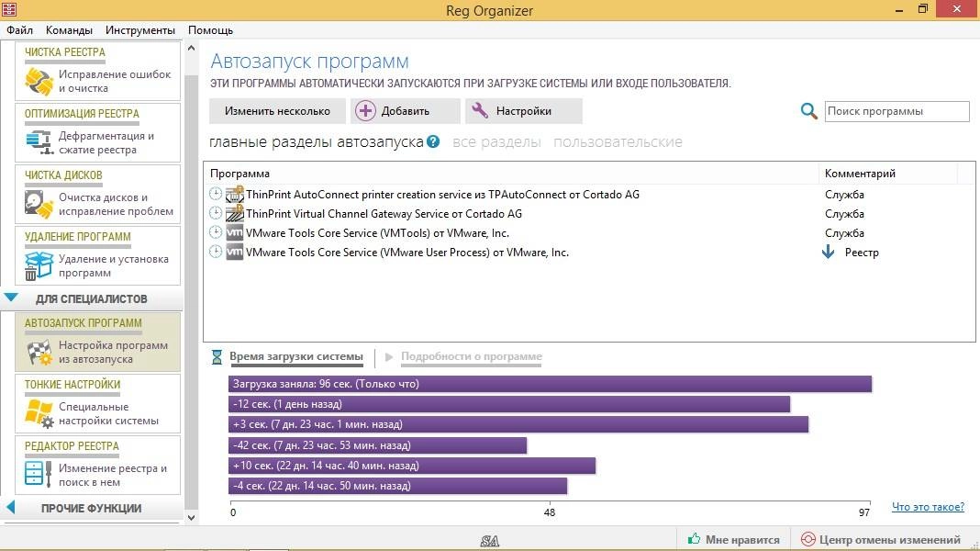Open the Команды menu
The height and width of the screenshot is (551, 980).
click(69, 30)
